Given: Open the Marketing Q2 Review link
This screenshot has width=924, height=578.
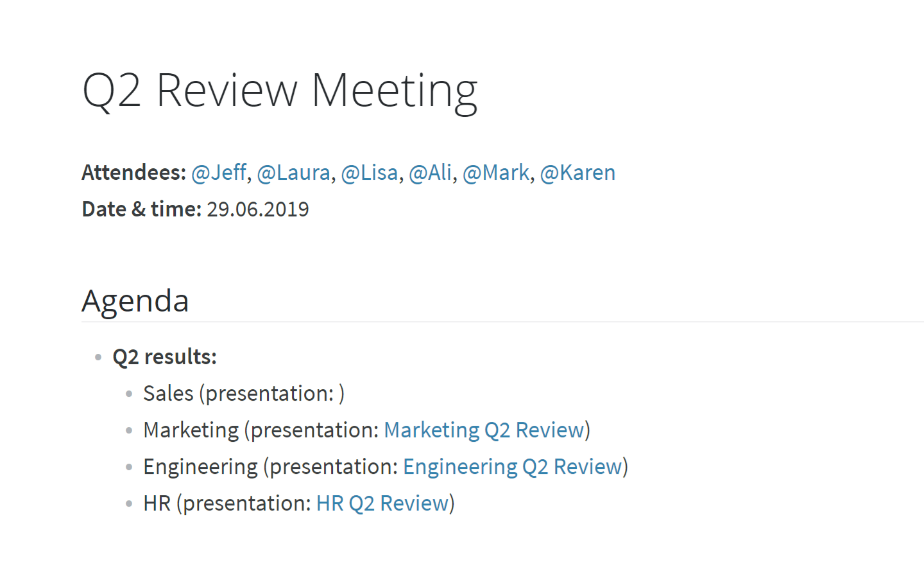Looking at the screenshot, I should pyautogui.click(x=484, y=430).
